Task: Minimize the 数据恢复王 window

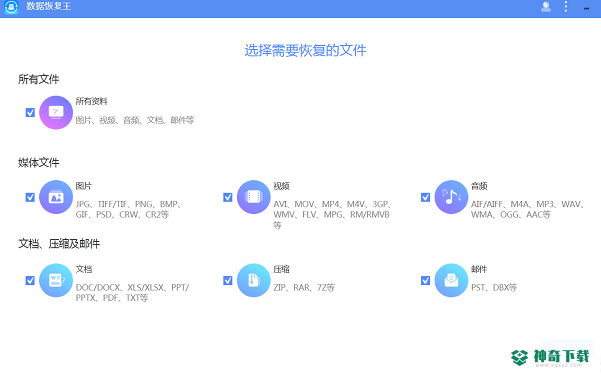Action: point(586,8)
